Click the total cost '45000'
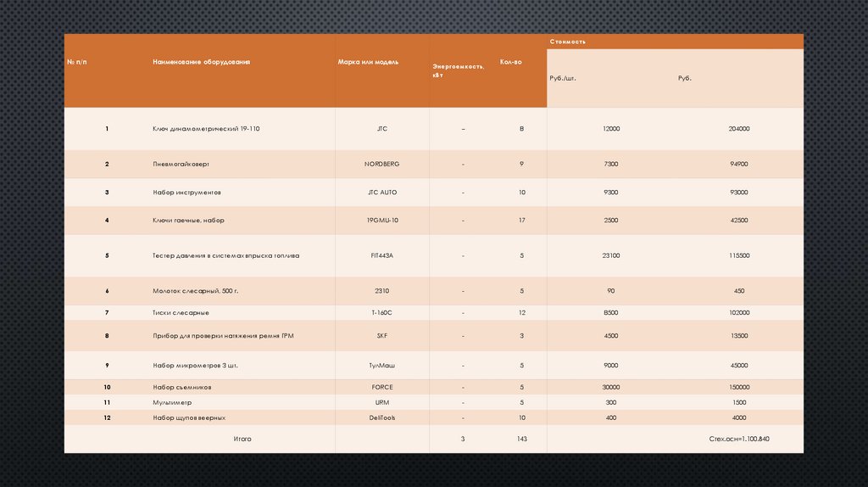This screenshot has height=487, width=868. pyautogui.click(x=739, y=366)
